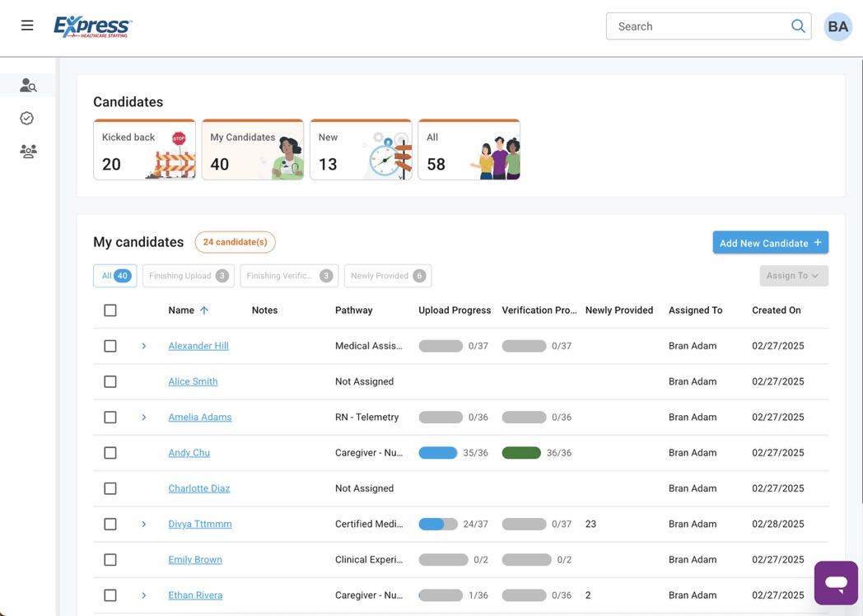The image size is (863, 616).
Task: Open Charlotte Diaz candidate profile
Action: point(198,488)
